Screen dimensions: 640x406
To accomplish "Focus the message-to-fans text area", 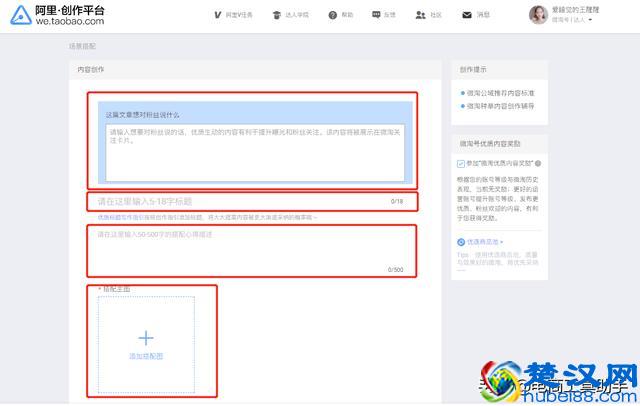I will point(255,153).
